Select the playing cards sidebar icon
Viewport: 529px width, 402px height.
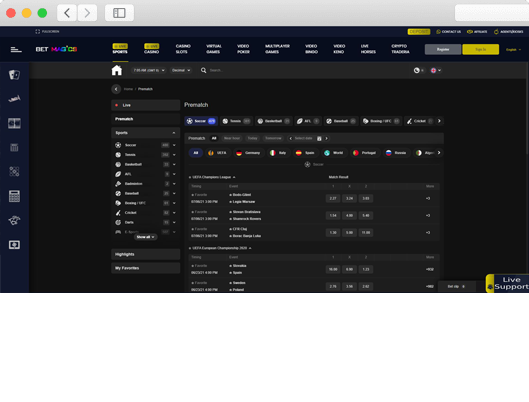click(x=14, y=75)
